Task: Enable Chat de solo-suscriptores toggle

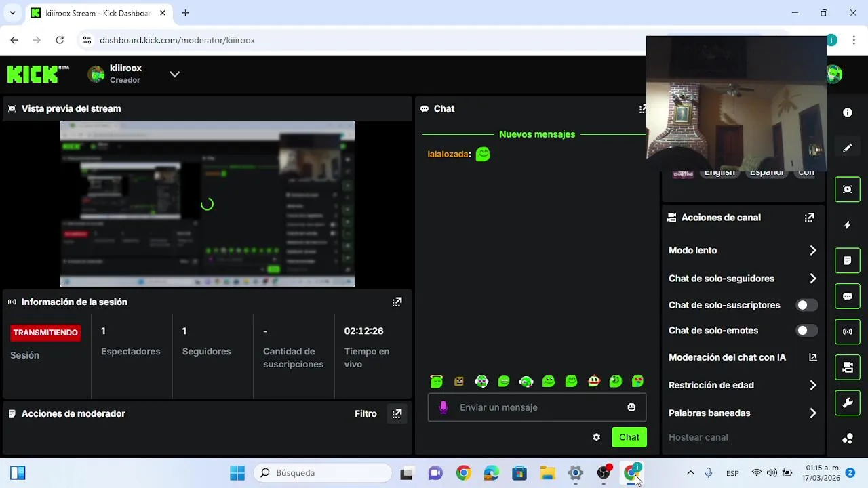Action: click(x=806, y=305)
